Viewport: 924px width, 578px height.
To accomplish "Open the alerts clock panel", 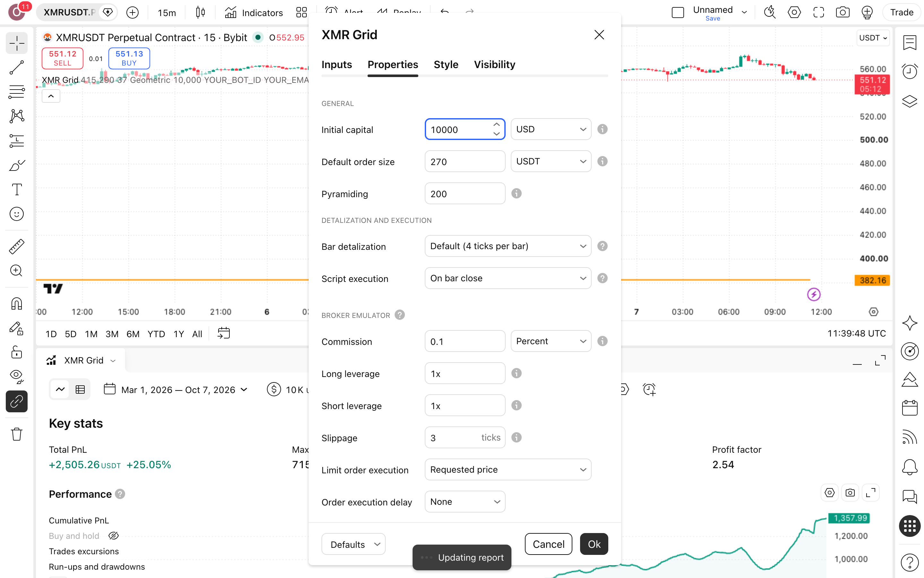I will click(x=910, y=72).
